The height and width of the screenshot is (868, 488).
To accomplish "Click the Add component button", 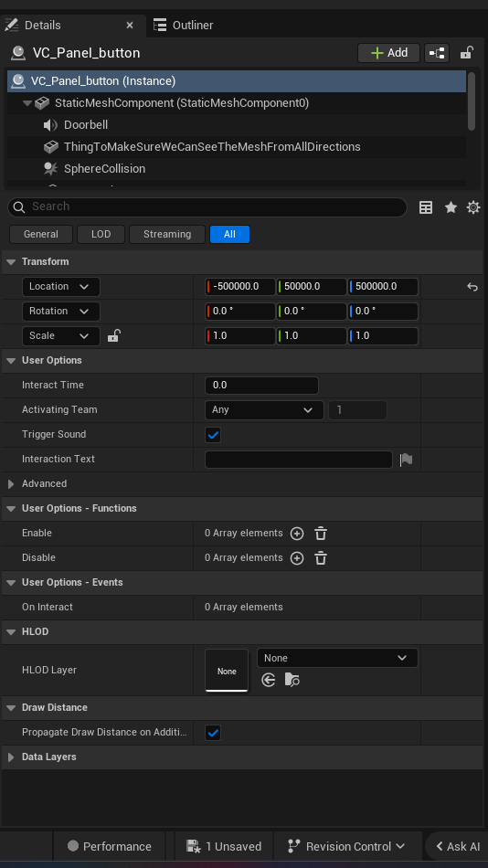I will click(x=389, y=53).
